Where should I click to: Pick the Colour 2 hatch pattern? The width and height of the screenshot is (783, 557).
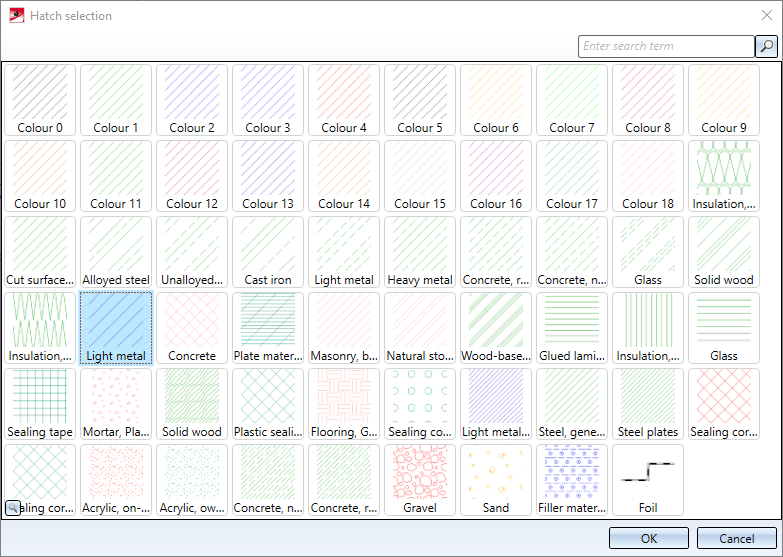(192, 100)
